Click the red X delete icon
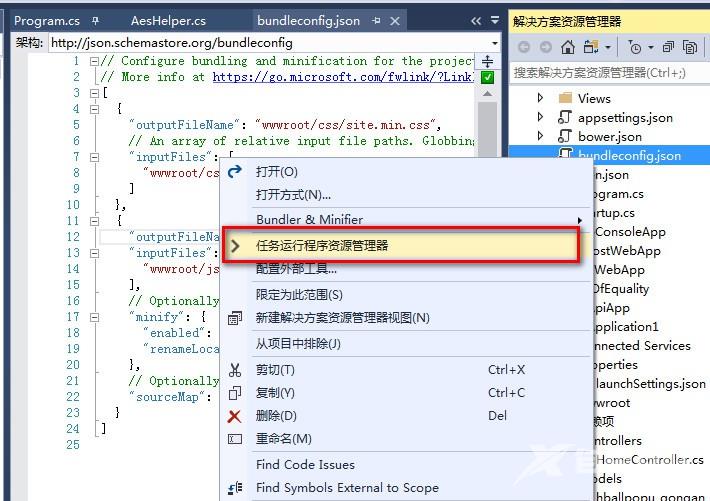710x501 pixels. [235, 416]
